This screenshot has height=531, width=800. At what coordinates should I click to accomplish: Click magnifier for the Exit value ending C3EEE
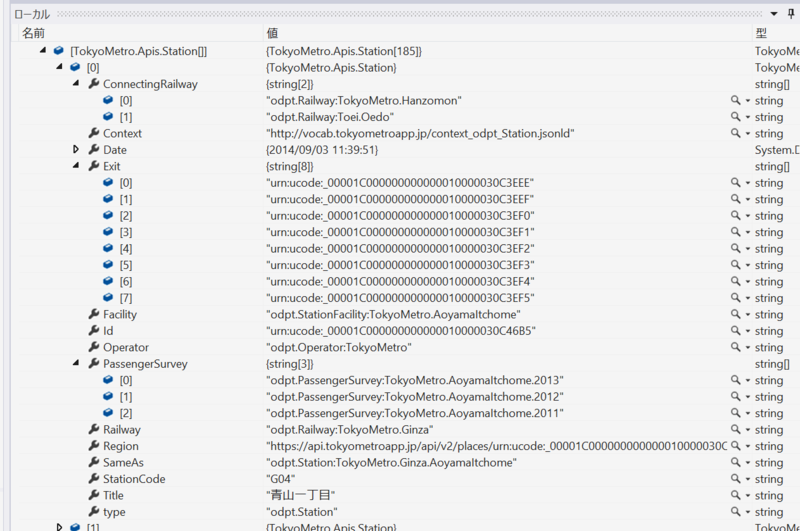pos(735,183)
